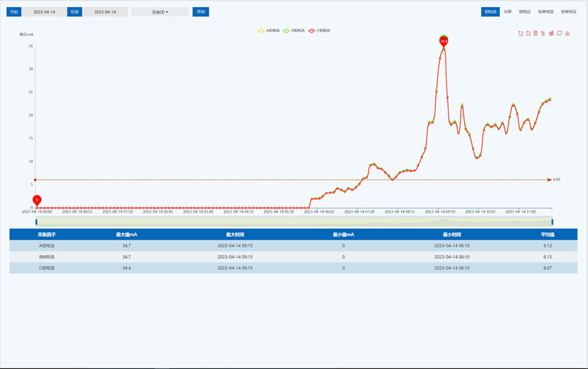Click the left handle of time range slider
This screenshot has height=369, width=588.
coord(36,222)
